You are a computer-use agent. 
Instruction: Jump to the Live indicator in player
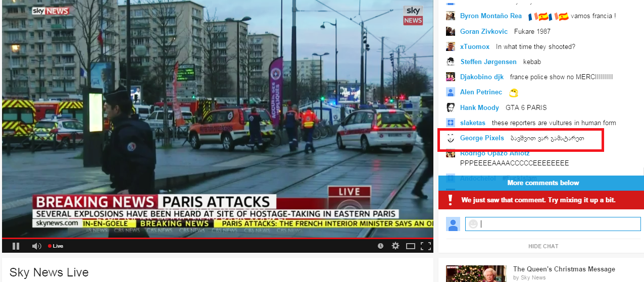[56, 246]
